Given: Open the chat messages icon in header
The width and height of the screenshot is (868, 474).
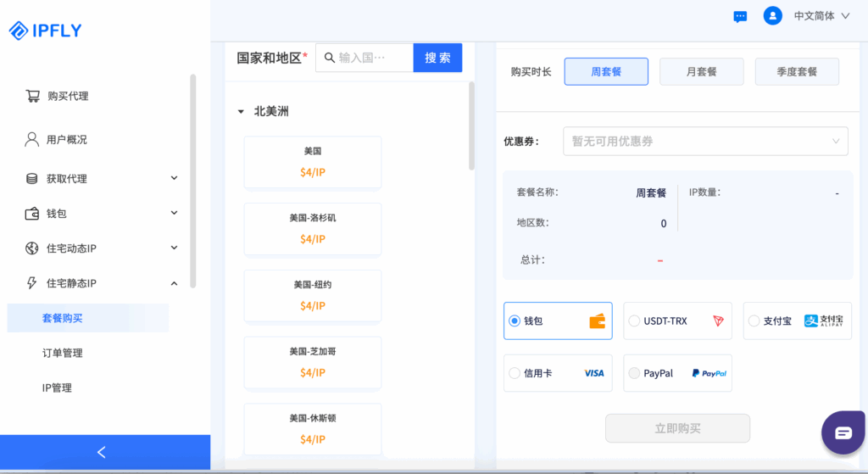Looking at the screenshot, I should (x=740, y=17).
